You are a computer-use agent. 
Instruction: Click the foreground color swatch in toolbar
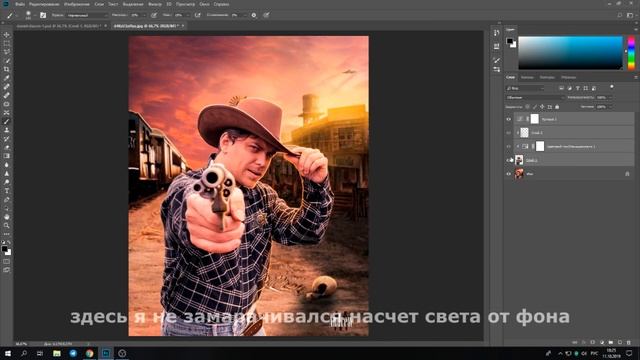4,249
